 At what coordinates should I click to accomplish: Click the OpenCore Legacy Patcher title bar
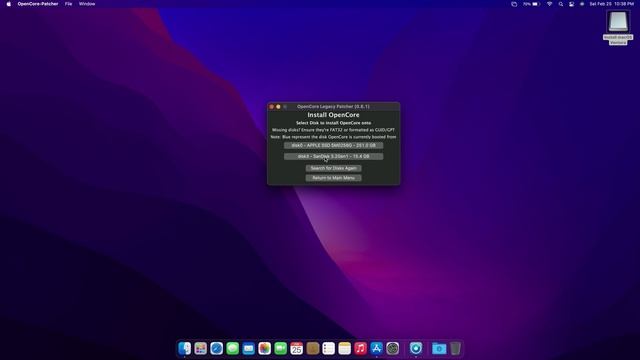pos(333,107)
